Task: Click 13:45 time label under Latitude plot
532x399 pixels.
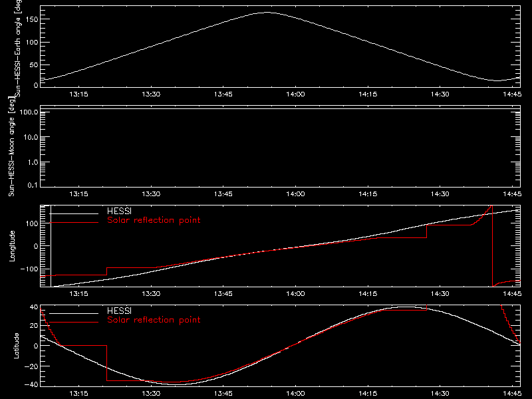Action: point(223,394)
